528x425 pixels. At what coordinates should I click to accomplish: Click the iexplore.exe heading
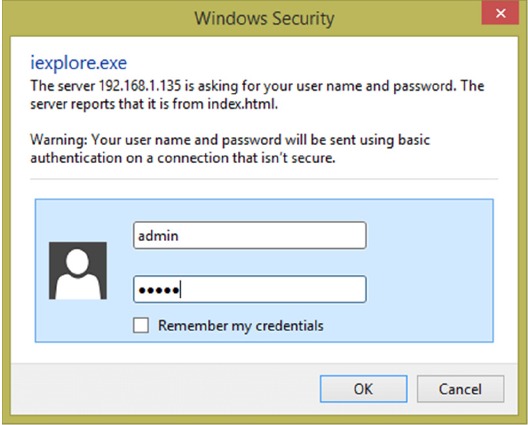pyautogui.click(x=78, y=63)
